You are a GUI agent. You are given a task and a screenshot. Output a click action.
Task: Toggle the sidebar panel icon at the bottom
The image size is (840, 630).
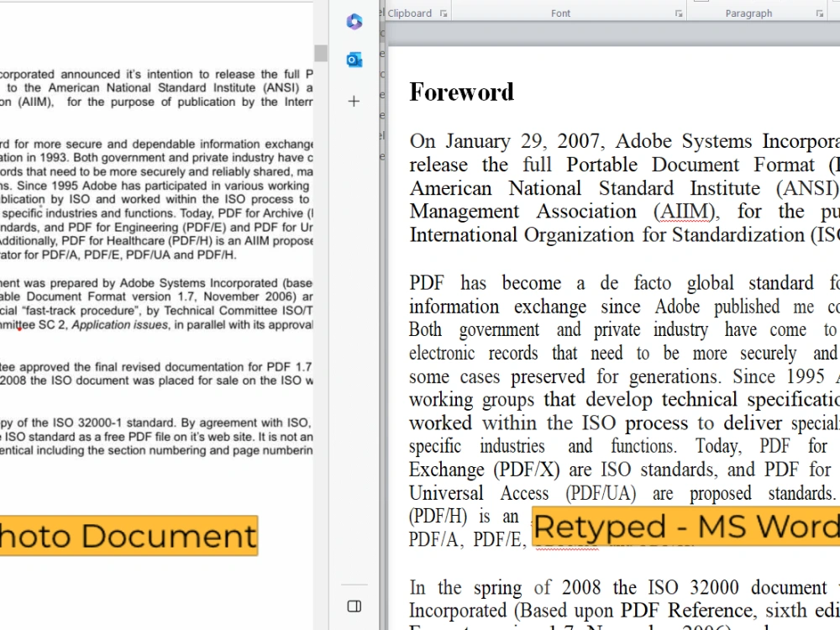(354, 606)
